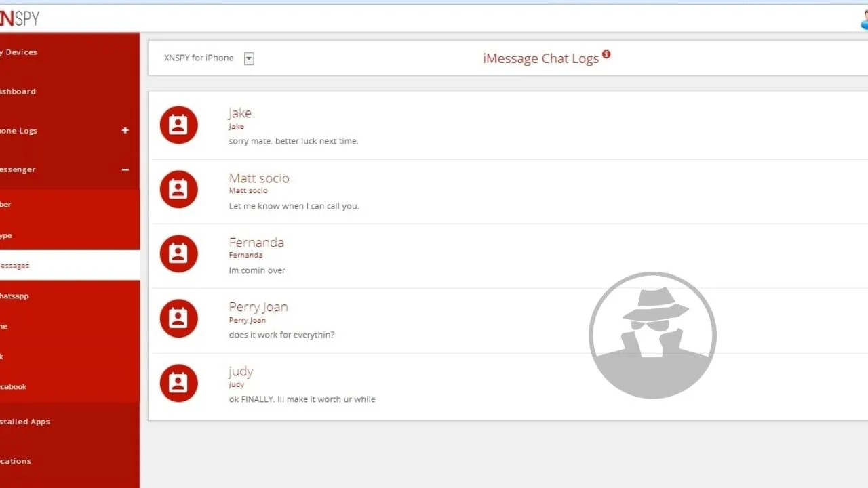Screen dimensions: 868x488
Task: Select the Messenger sidebar item
Action: 18,169
